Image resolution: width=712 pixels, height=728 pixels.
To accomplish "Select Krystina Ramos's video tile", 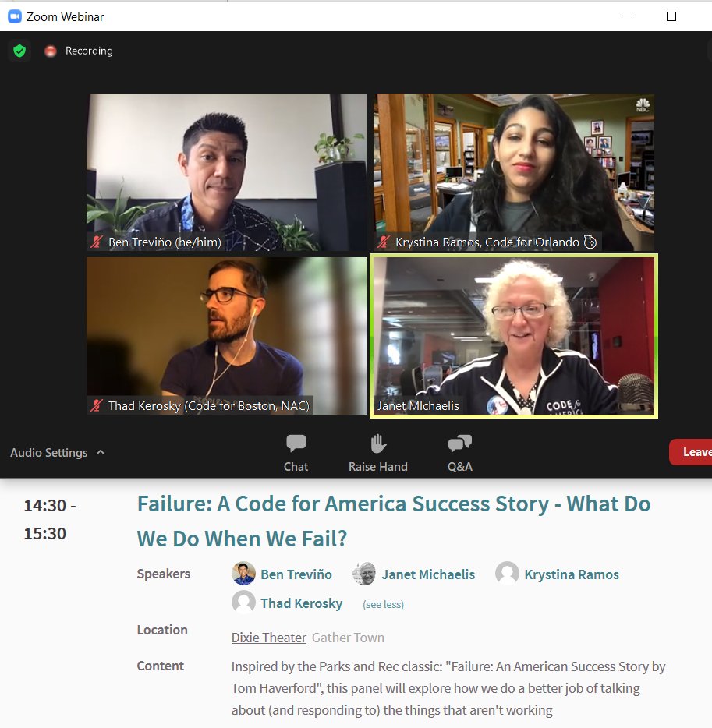I will pyautogui.click(x=514, y=172).
